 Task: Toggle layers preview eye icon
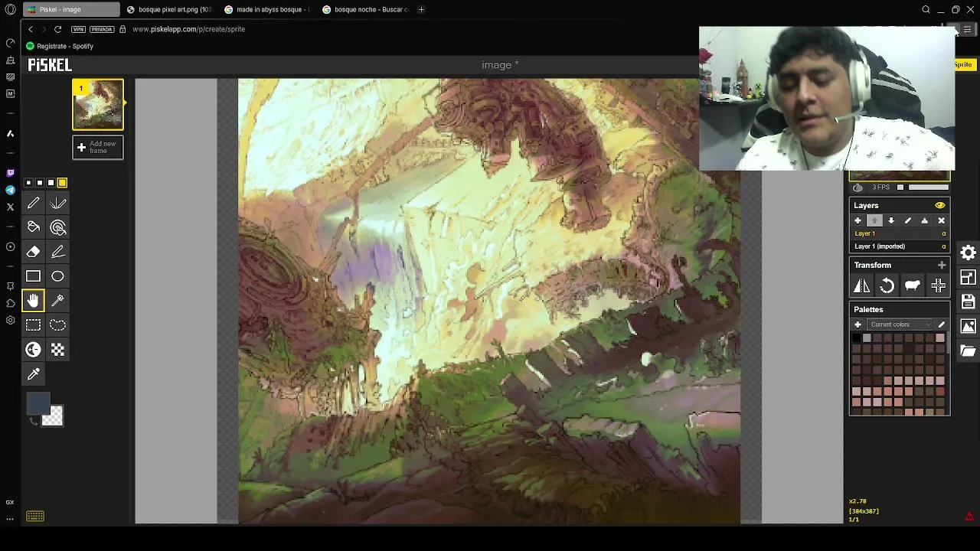939,205
